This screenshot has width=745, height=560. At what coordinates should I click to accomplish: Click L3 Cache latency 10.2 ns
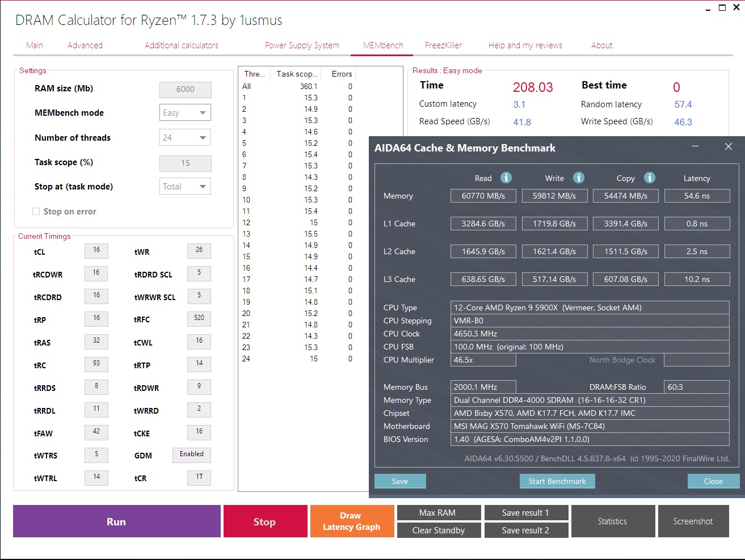(x=697, y=279)
